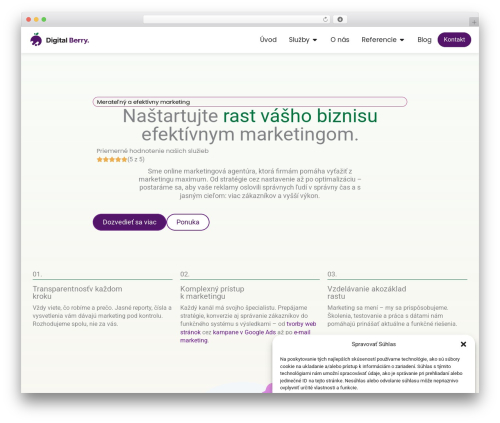This screenshot has width=500, height=423.
Task: Expand the Referencie dropdown menu
Action: 383,40
